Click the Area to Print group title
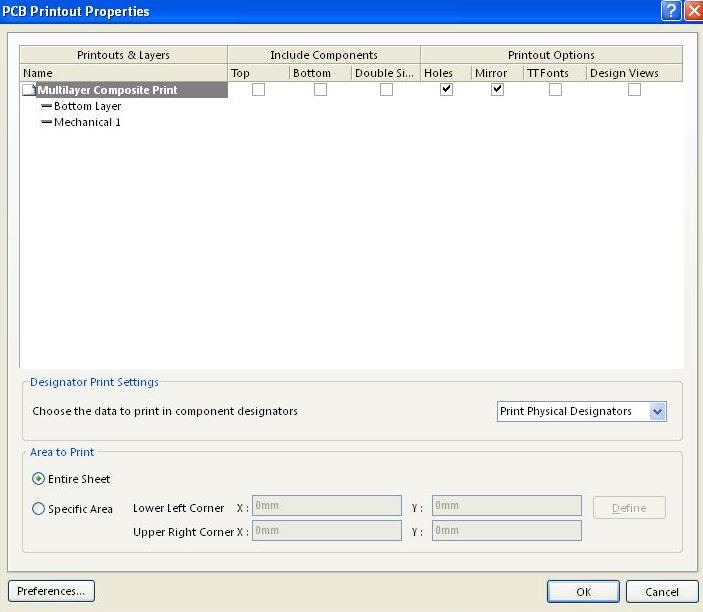This screenshot has height=612, width=703. coord(62,452)
